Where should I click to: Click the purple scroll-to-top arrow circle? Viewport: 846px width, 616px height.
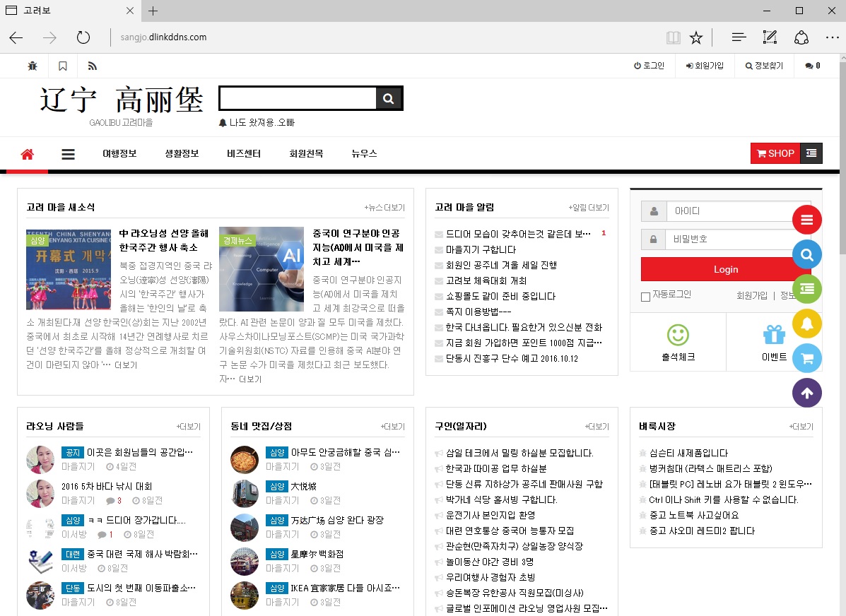[x=806, y=393]
